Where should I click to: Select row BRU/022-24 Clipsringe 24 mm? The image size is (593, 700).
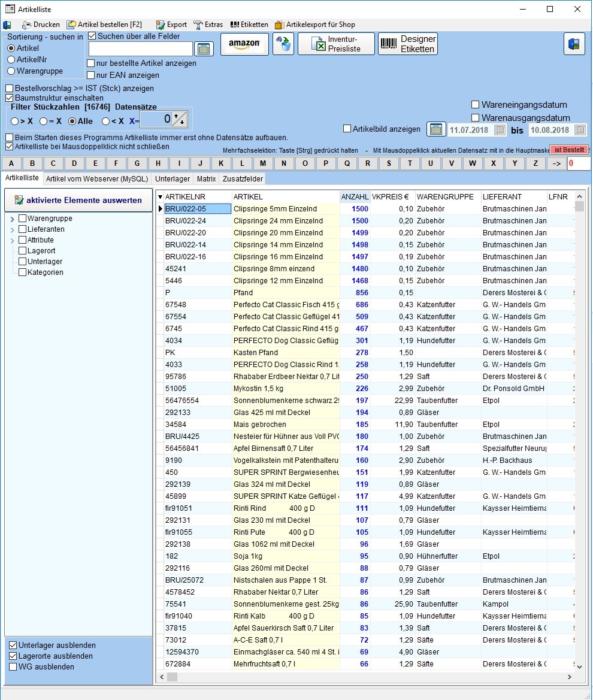click(365, 221)
